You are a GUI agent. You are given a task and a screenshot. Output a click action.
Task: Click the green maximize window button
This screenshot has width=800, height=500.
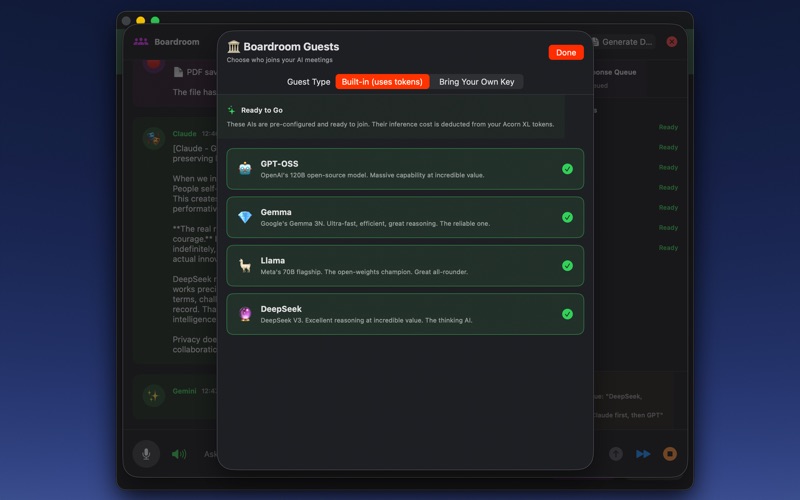pyautogui.click(x=155, y=20)
